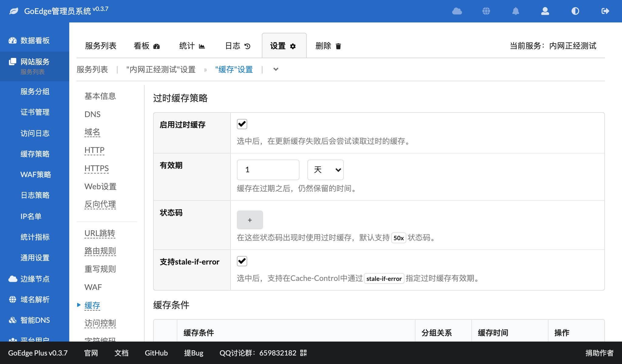This screenshot has height=364, width=622.
Task: Click the dashboard gauge icon beside 看板
Action: point(156,46)
